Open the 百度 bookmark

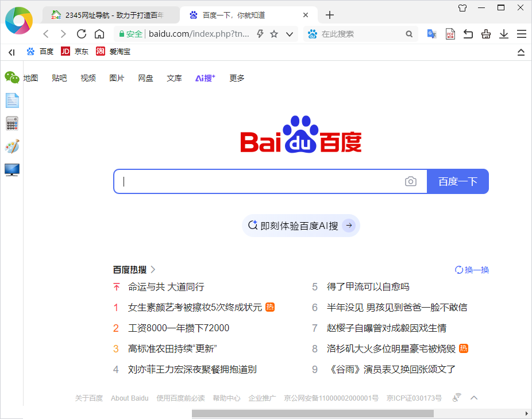point(40,52)
